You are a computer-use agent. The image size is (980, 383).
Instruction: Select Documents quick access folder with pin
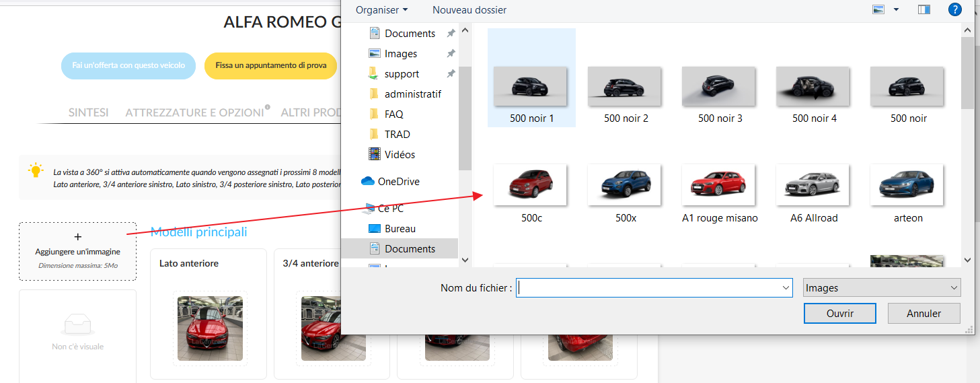tap(410, 33)
